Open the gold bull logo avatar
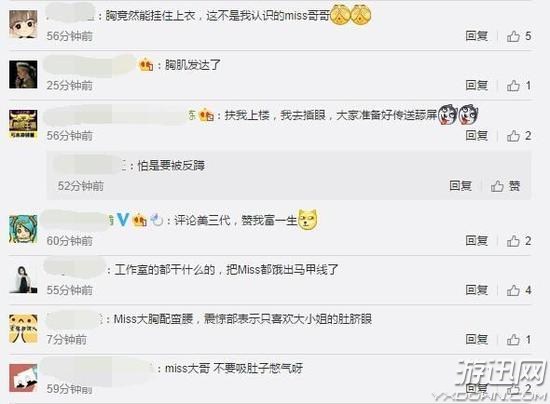550x404 pixels. 23,124
